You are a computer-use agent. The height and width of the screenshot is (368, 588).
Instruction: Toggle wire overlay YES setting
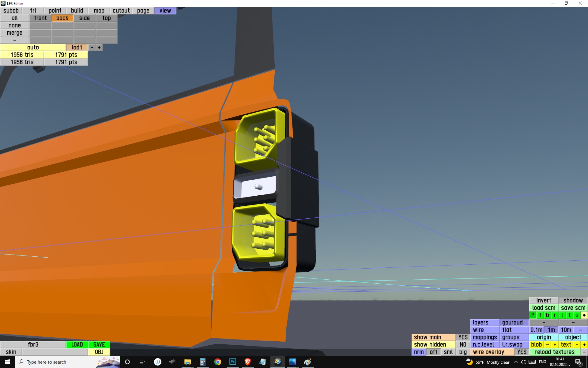(x=522, y=352)
